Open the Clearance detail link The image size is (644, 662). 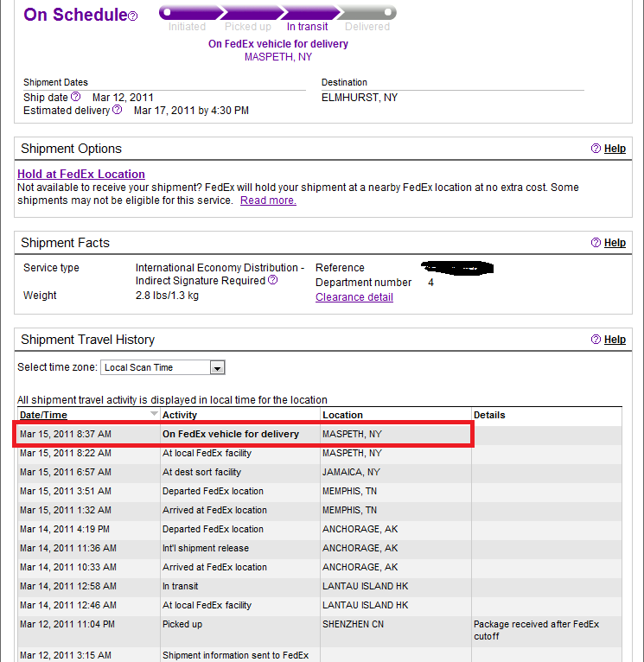tap(354, 297)
